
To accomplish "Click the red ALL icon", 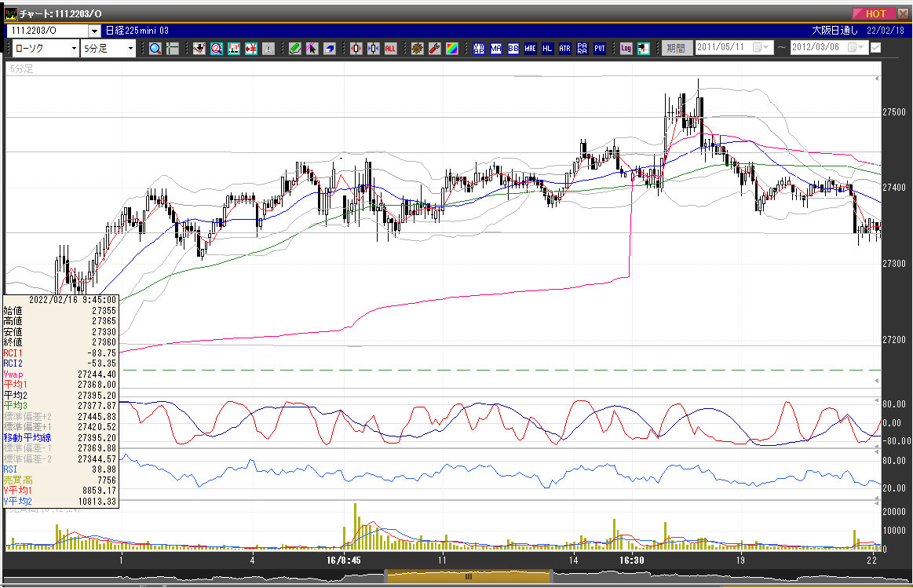I will [x=390, y=49].
